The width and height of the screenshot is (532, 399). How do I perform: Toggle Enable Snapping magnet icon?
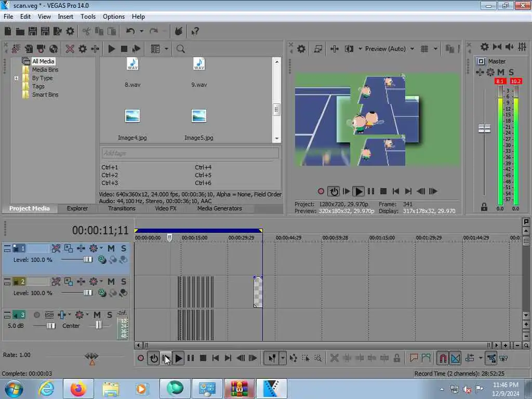[443, 358]
